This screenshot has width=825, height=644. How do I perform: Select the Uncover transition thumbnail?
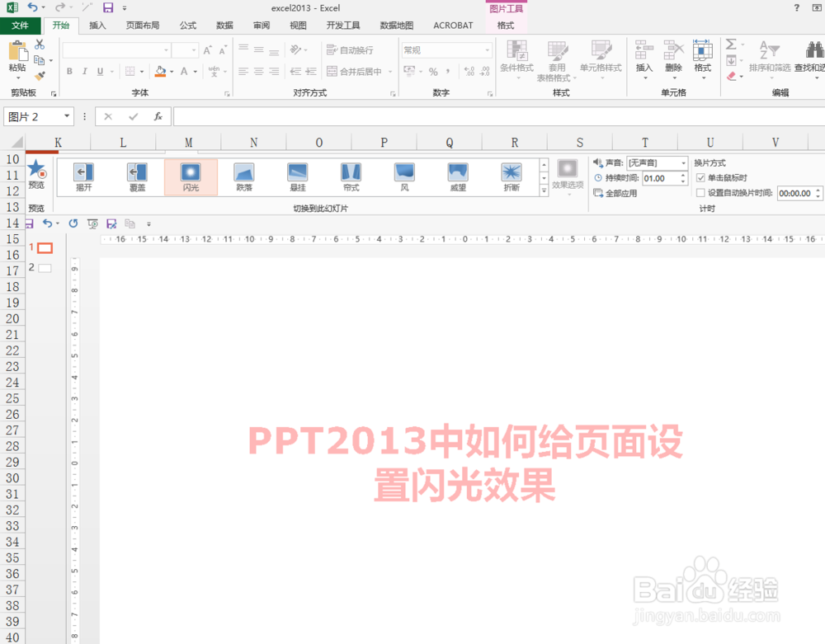(83, 177)
